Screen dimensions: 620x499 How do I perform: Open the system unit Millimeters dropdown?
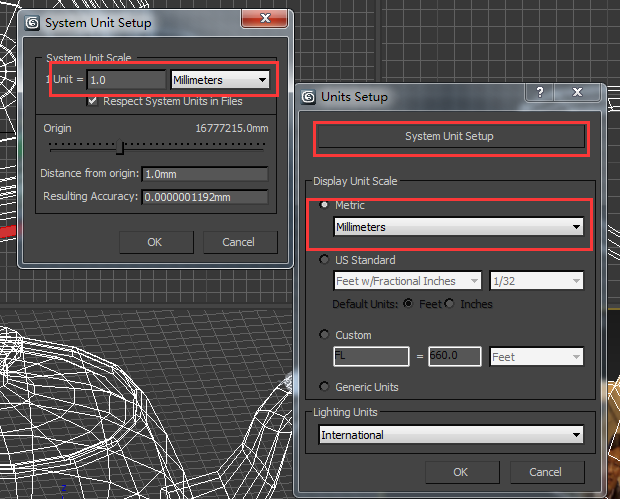[x=220, y=80]
